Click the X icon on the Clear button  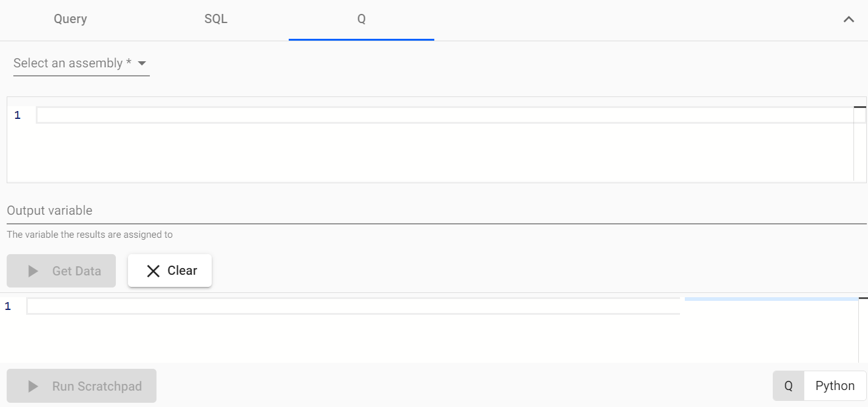coord(153,271)
